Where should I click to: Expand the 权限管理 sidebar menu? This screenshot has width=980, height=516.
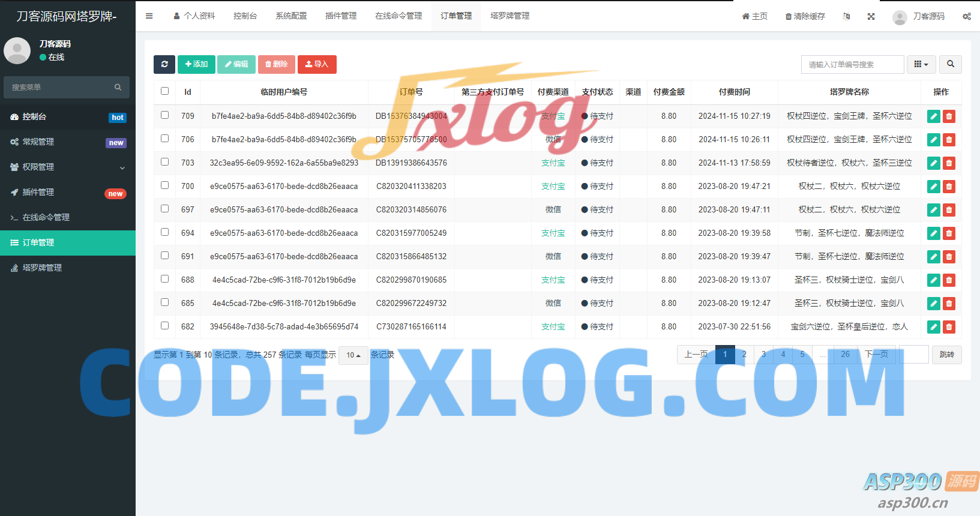pos(68,167)
